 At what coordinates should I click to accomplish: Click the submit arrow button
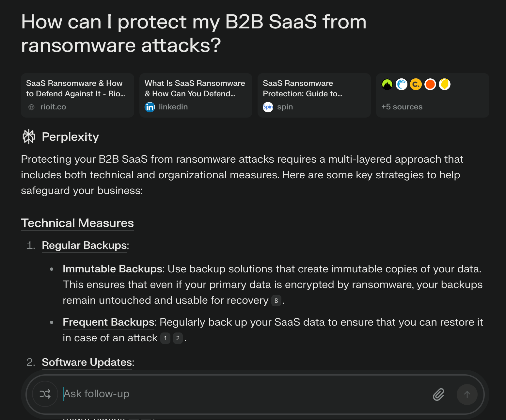pyautogui.click(x=467, y=394)
